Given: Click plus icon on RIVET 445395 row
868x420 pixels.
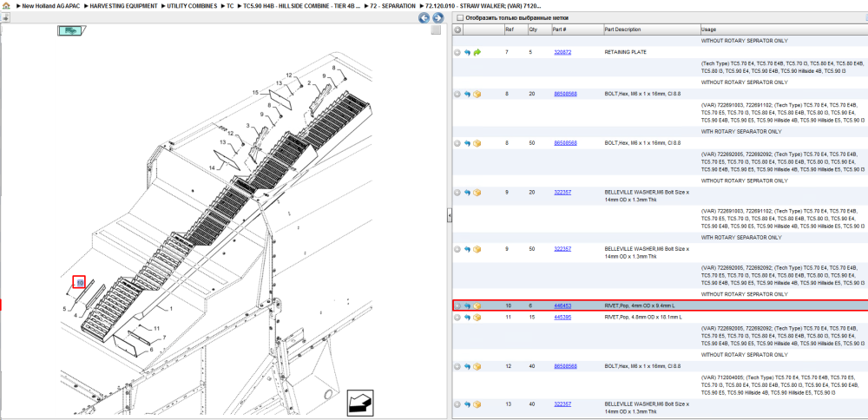Looking at the screenshot, I should [x=457, y=317].
